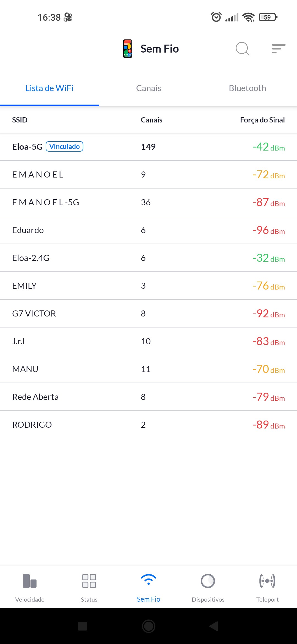This screenshot has width=297, height=644.
Task: Open Status grid icon in bottom bar
Action: coord(89,587)
